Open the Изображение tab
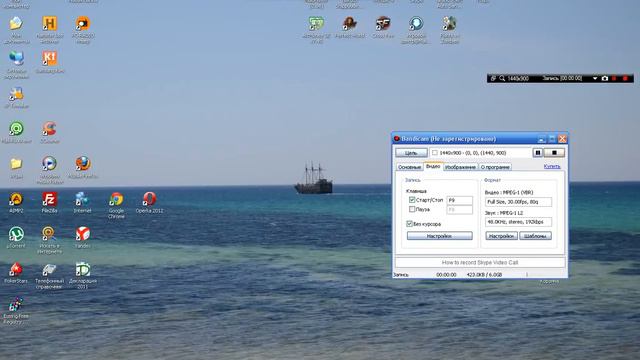The image size is (640, 360). coord(460,167)
